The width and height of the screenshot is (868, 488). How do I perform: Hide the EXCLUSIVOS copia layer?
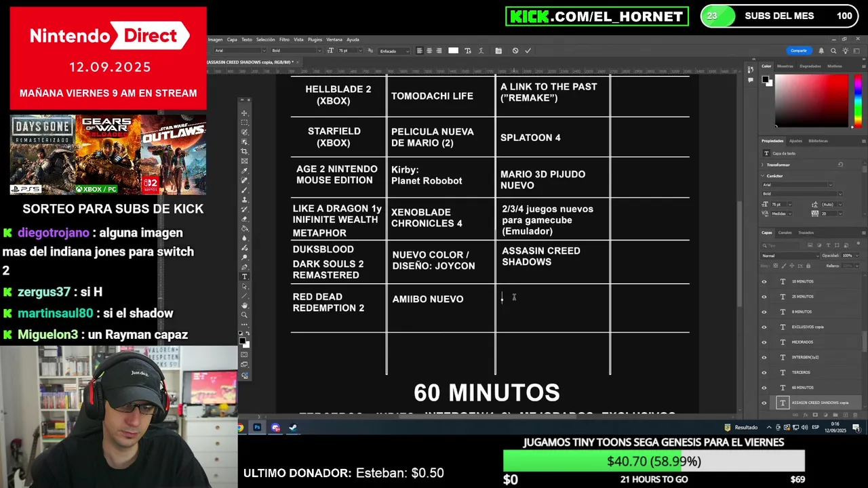pos(764,327)
